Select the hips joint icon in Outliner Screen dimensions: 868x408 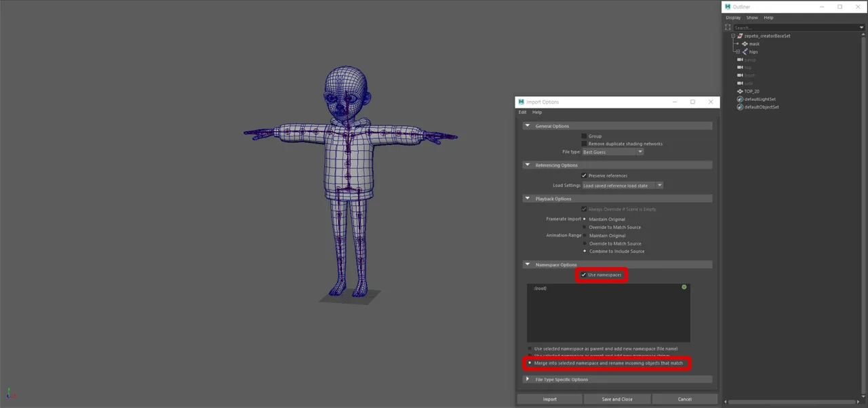[744, 52]
